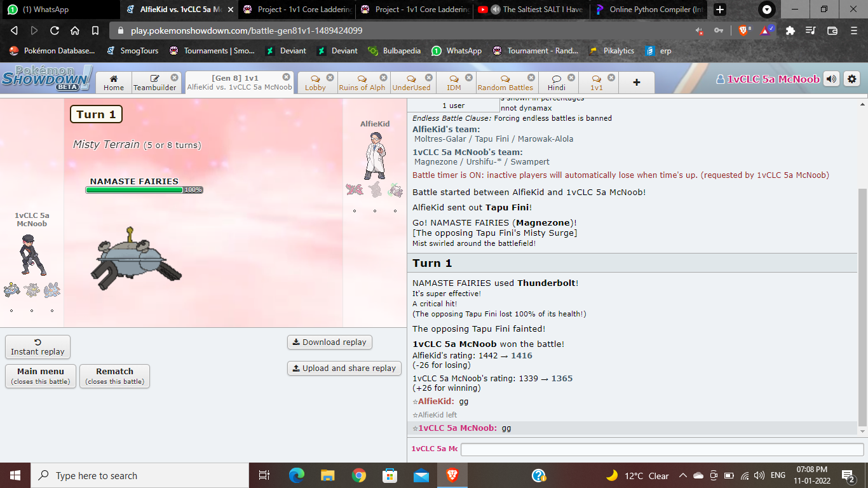Image resolution: width=868 pixels, height=488 pixels.
Task: Open Google Chrome from taskbar
Action: tap(358, 475)
